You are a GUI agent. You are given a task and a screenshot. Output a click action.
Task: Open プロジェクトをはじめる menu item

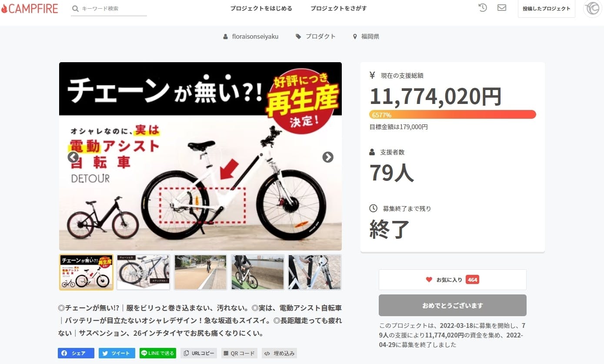[261, 8]
